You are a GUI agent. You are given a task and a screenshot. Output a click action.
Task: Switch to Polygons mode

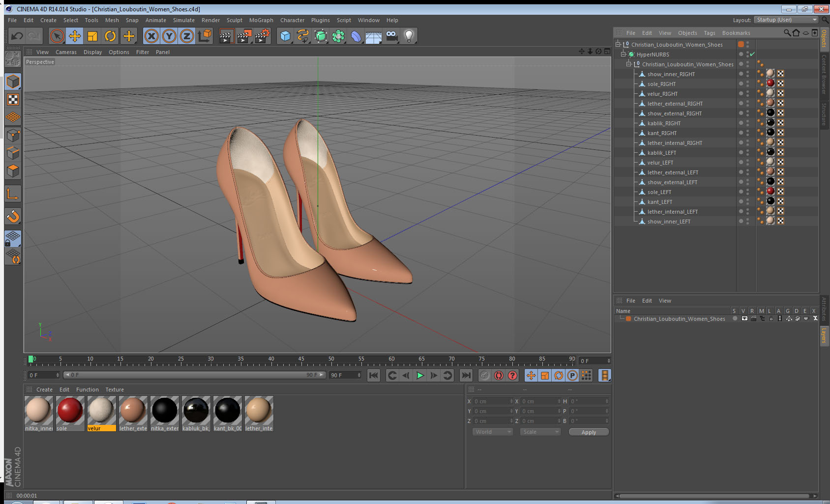13,171
